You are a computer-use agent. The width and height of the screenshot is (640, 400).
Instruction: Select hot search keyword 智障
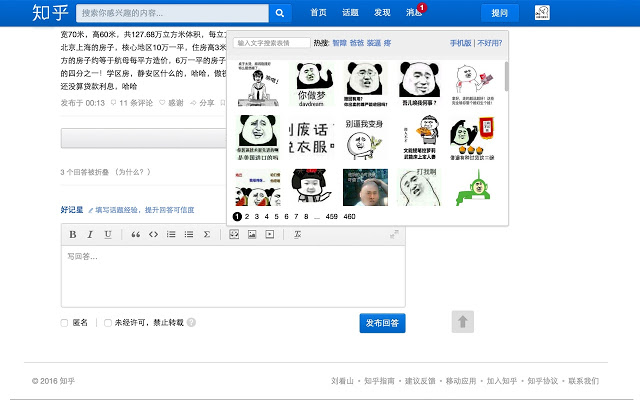(x=340, y=43)
